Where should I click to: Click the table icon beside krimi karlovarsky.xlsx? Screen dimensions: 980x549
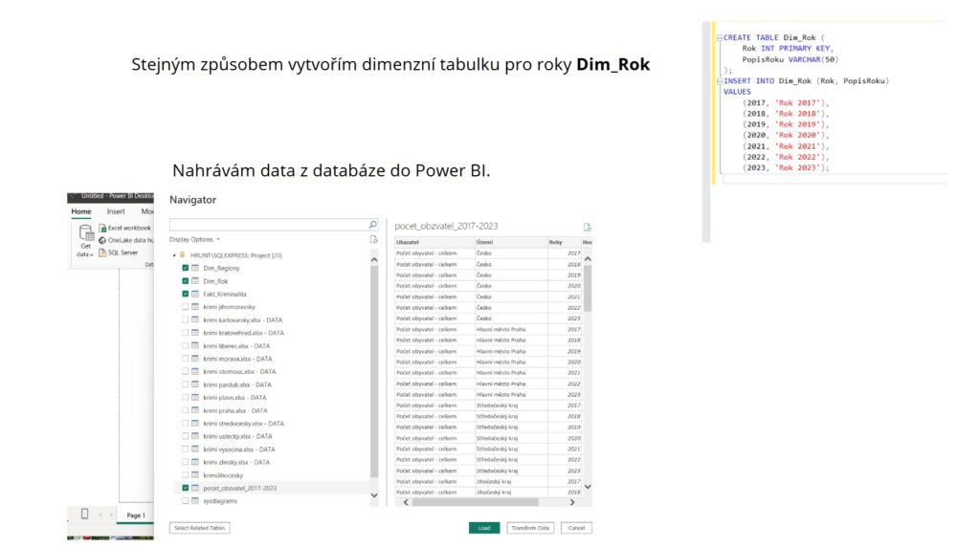195,319
